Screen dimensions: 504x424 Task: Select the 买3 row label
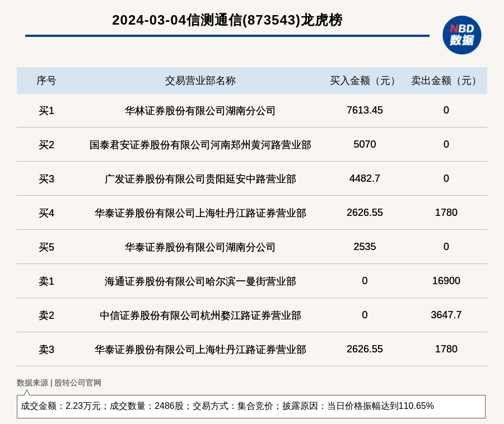click(x=46, y=179)
